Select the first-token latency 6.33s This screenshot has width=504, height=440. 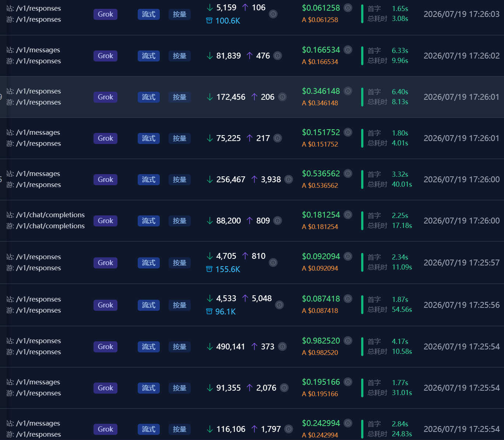click(x=400, y=50)
